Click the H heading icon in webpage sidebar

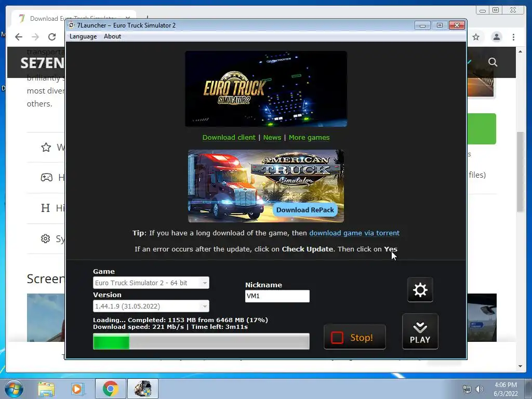coord(45,208)
